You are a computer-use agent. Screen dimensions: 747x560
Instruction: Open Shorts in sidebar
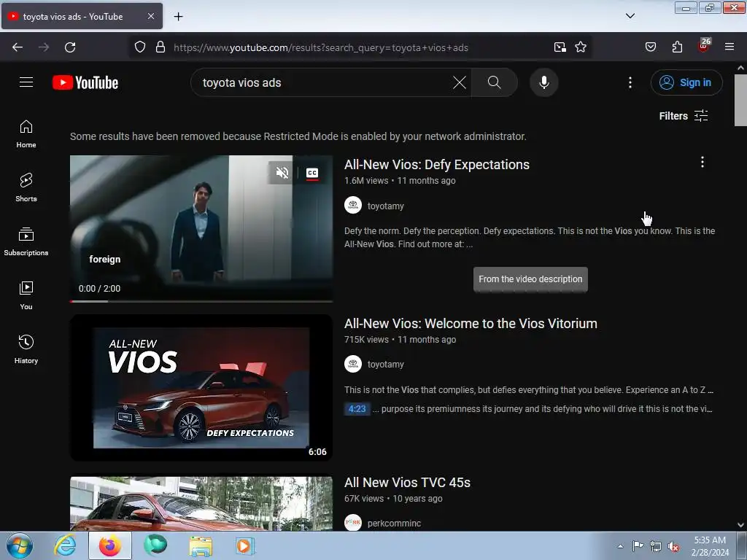pyautogui.click(x=26, y=187)
